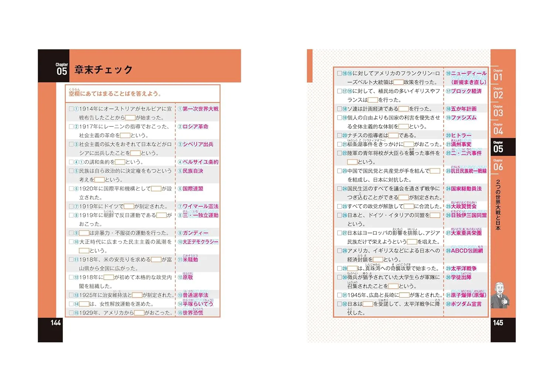Screen dimensions: 554x392
Task: Check the box beside question ⑦ 1919年にドイツで
Action: (x=71, y=207)
